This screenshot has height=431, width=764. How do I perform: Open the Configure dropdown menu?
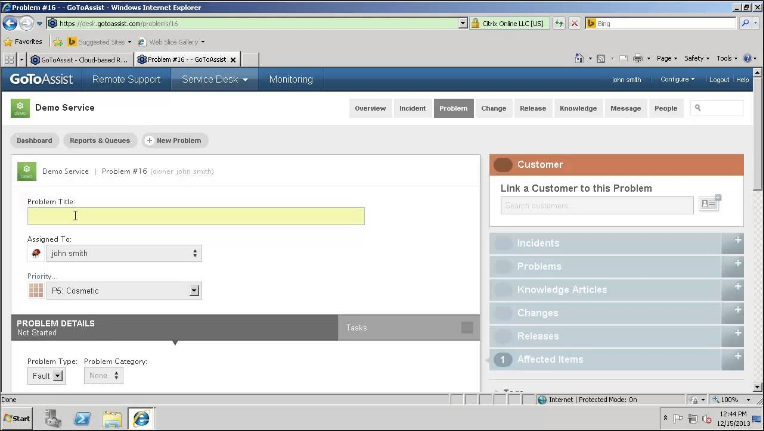click(x=677, y=79)
